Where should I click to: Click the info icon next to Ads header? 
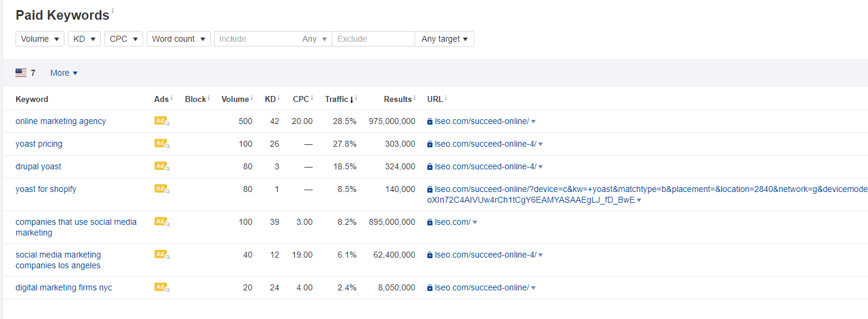(171, 98)
